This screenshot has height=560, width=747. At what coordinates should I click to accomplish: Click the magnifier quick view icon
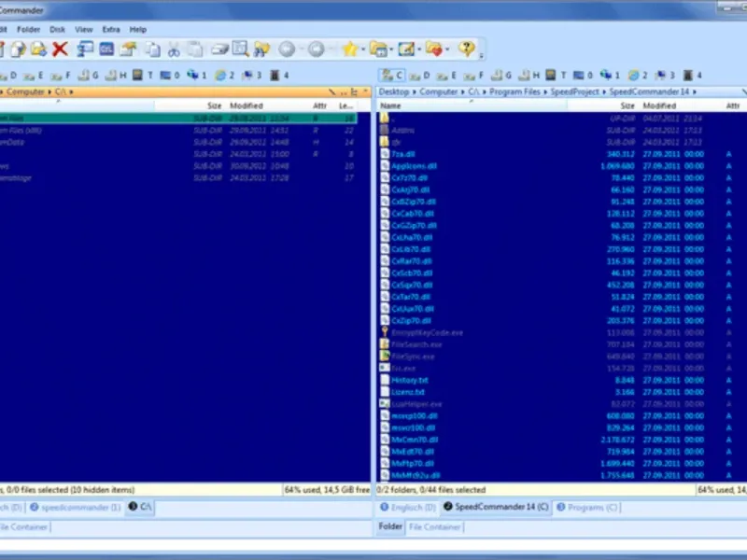click(x=240, y=49)
